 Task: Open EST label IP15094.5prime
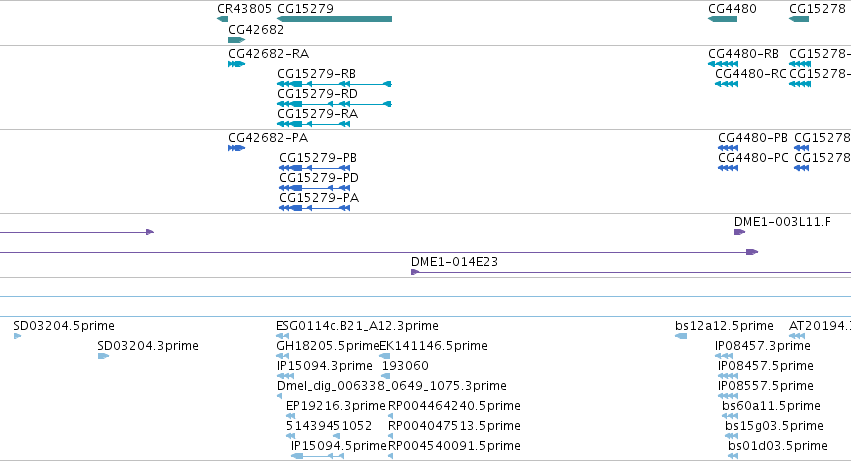tap(339, 446)
